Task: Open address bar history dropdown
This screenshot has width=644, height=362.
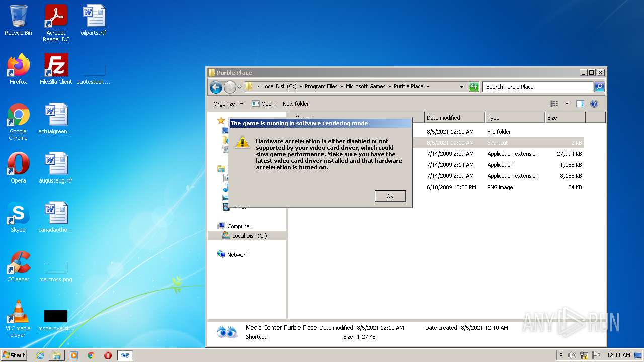Action: (461, 87)
